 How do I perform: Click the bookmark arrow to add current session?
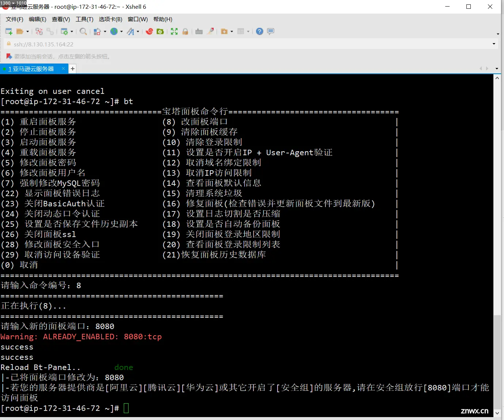point(9,56)
